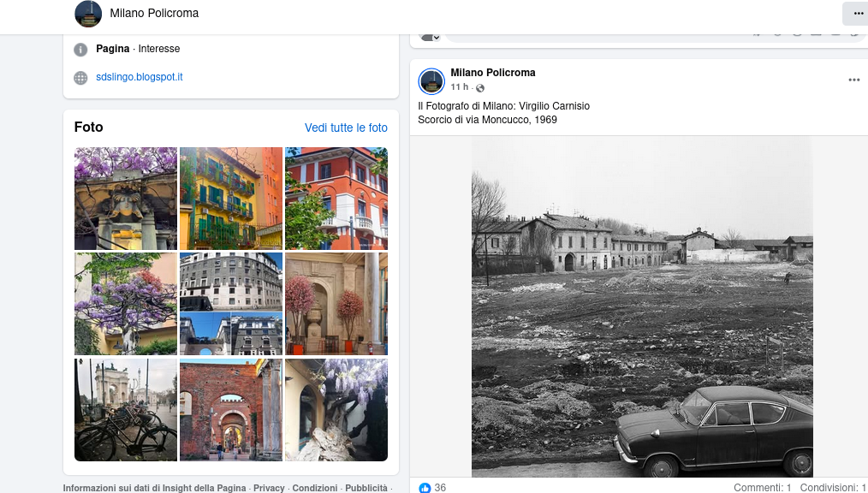Viewport: 868px width, 493px height.
Task: Click the Milano Policroma post author name
Action: point(492,73)
